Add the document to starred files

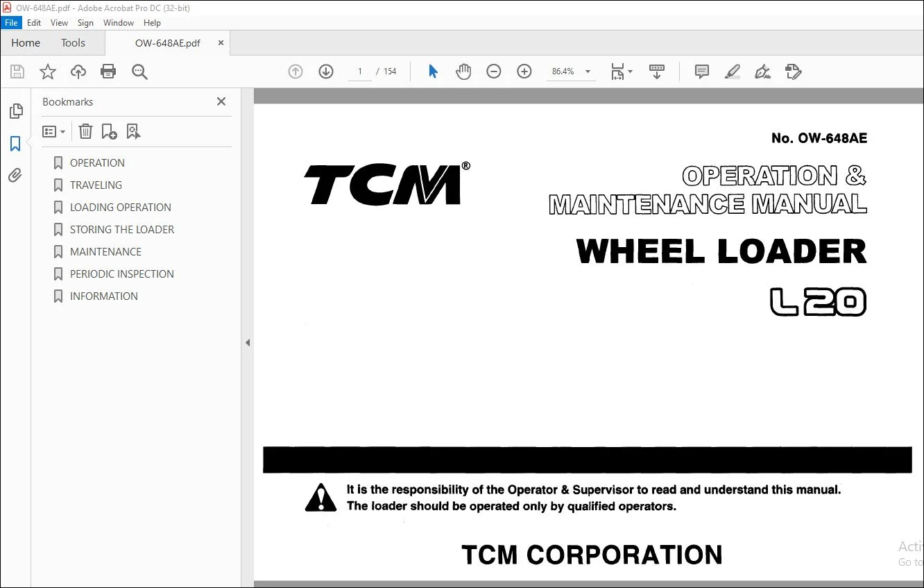[x=48, y=72]
